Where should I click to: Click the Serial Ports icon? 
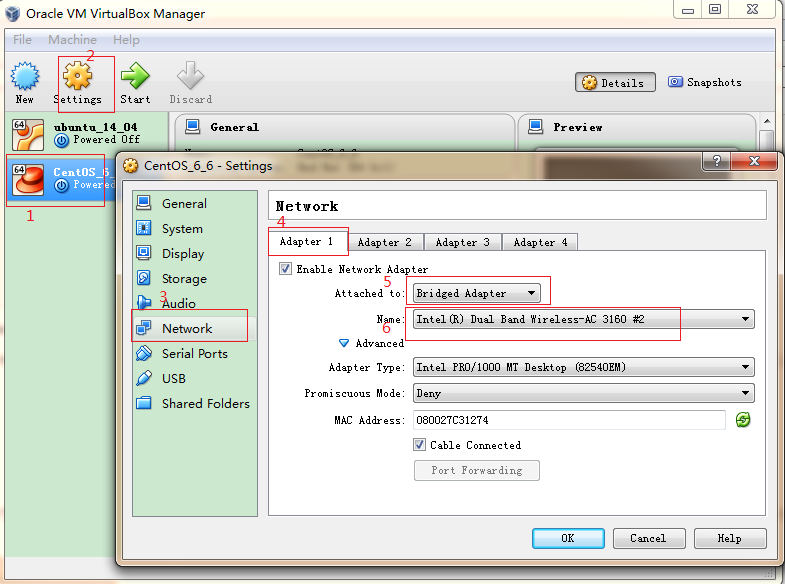pos(144,353)
